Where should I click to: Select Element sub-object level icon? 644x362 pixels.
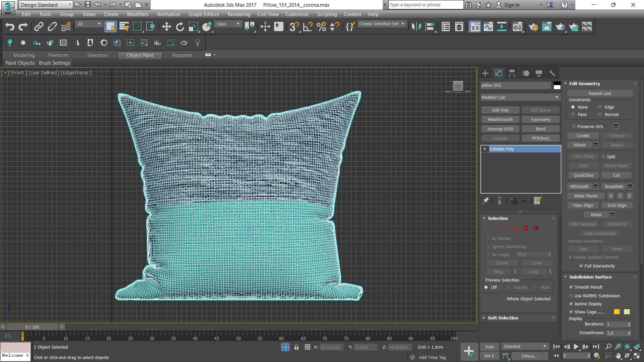pos(536,229)
